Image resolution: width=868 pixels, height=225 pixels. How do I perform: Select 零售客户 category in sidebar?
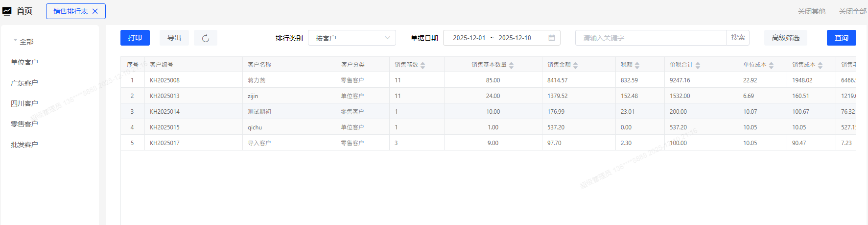pos(24,124)
